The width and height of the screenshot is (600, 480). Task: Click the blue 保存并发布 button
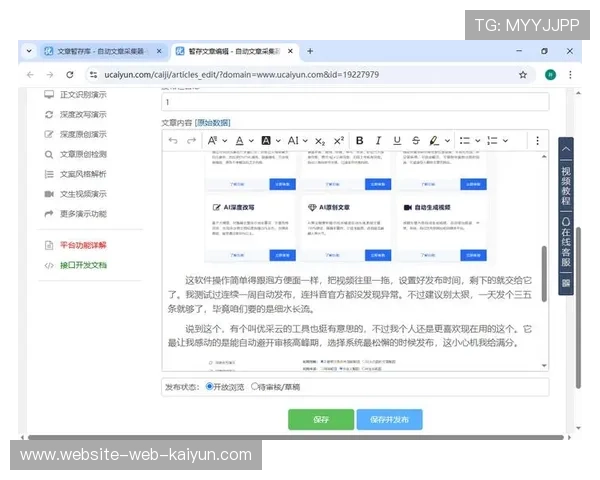[390, 420]
